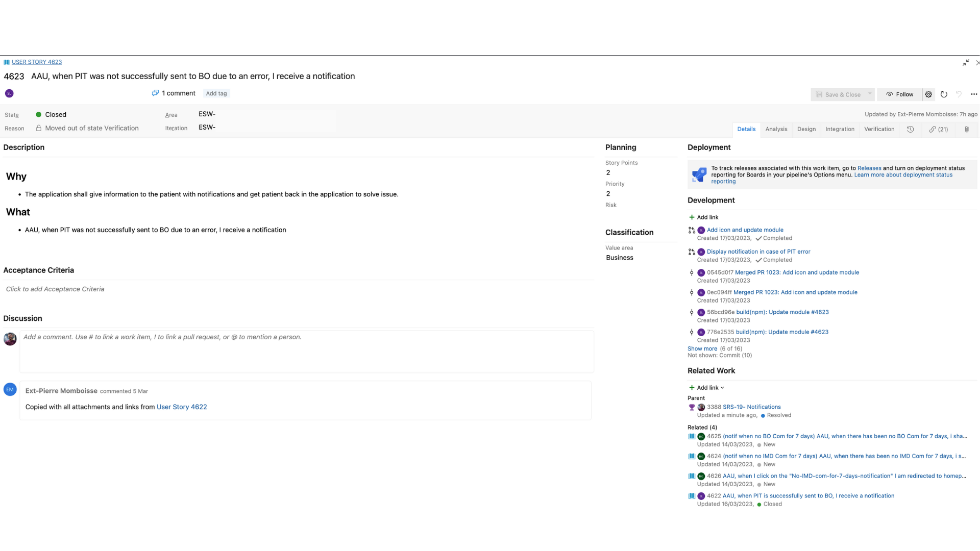The image size is (980, 551).
Task: Click the Add a comment field
Action: [x=306, y=351]
